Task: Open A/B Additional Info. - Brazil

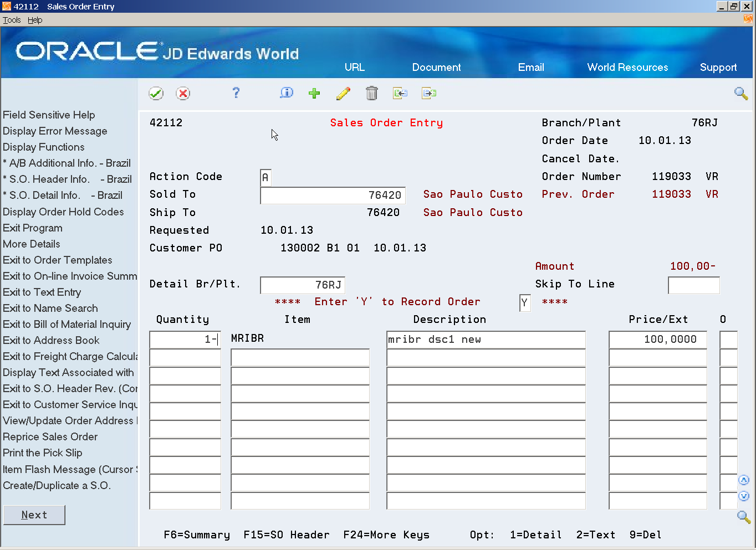Action: tap(67, 163)
